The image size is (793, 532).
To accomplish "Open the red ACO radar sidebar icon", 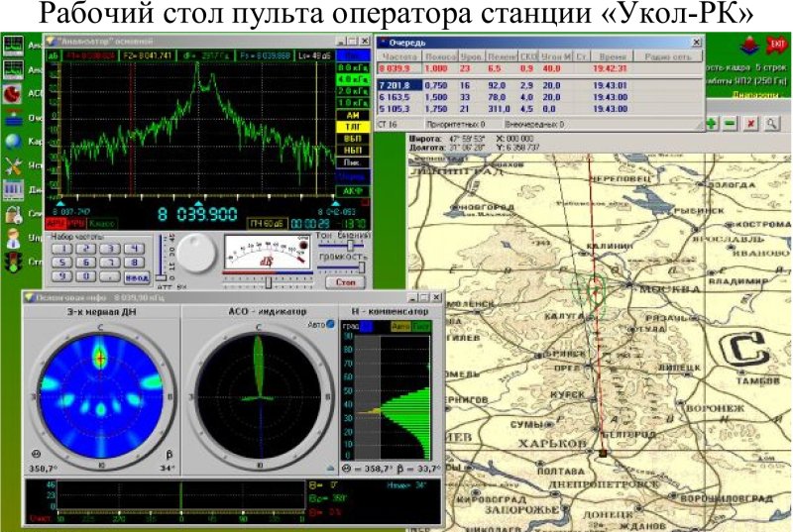I will [13, 93].
